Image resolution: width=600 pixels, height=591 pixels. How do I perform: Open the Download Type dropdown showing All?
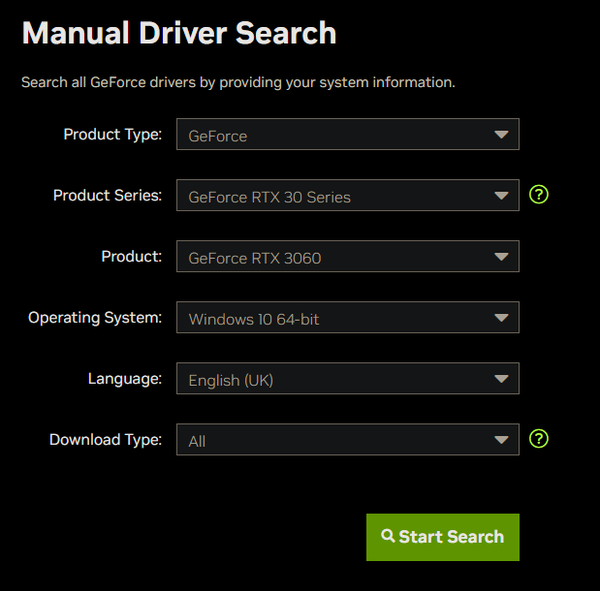pyautogui.click(x=346, y=440)
